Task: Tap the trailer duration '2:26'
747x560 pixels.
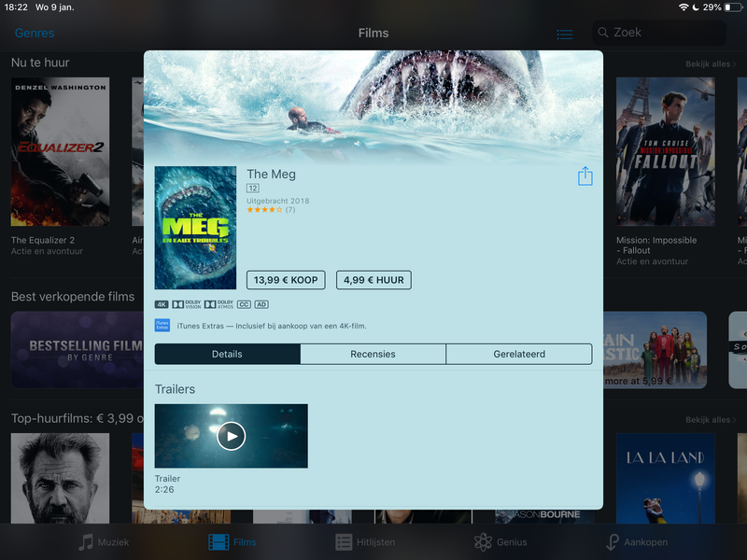Action: pyautogui.click(x=164, y=489)
